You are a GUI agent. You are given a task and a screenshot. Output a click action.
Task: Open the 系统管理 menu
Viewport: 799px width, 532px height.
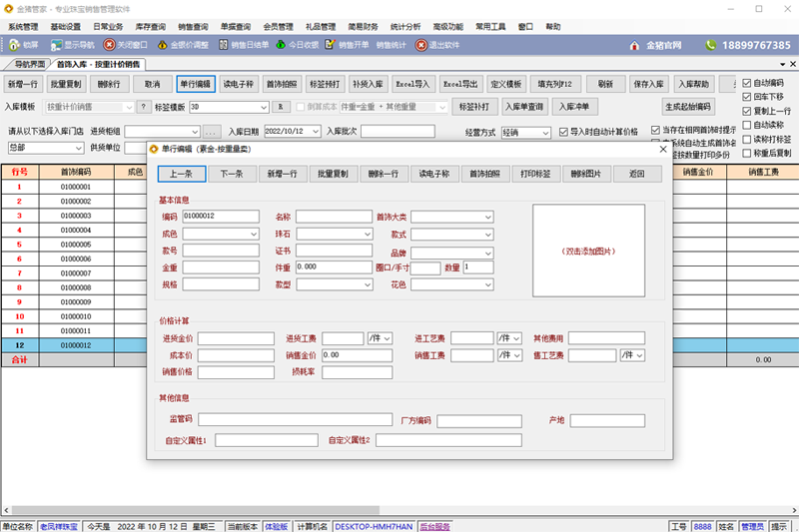[x=23, y=27]
